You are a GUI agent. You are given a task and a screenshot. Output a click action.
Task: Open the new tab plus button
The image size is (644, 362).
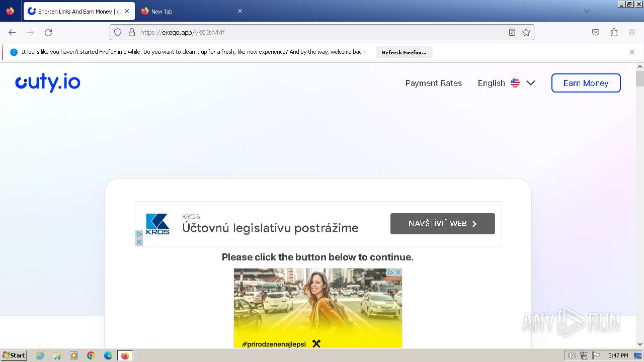(259, 11)
